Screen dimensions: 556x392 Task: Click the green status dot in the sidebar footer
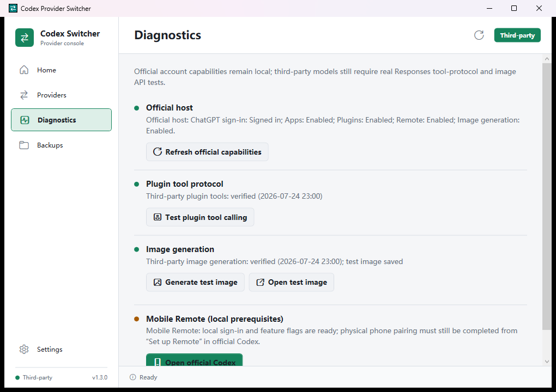tap(17, 377)
